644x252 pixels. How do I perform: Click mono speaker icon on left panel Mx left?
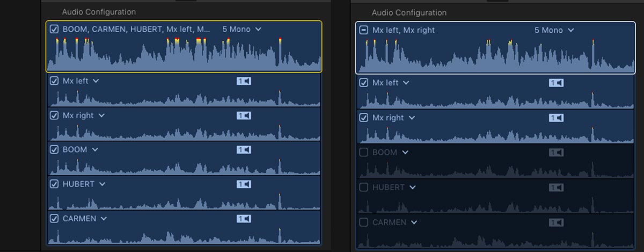(244, 81)
